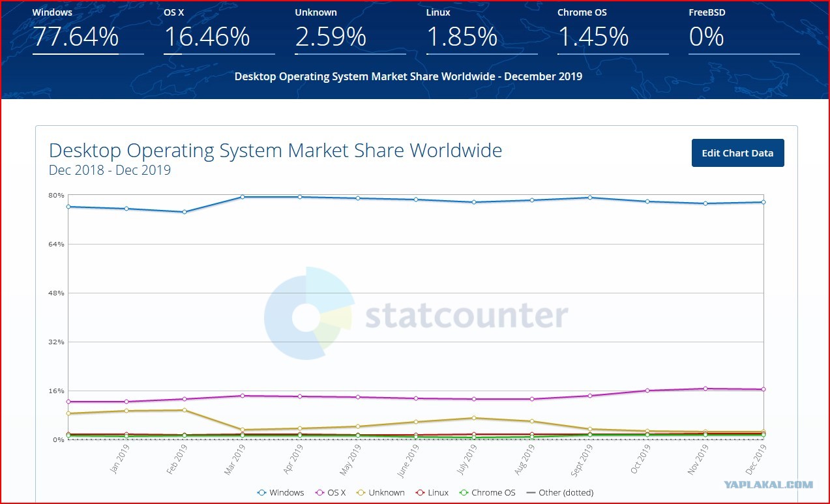The width and height of the screenshot is (830, 504).
Task: Click the December 2019 banner caption
Action: pyautogui.click(x=408, y=76)
